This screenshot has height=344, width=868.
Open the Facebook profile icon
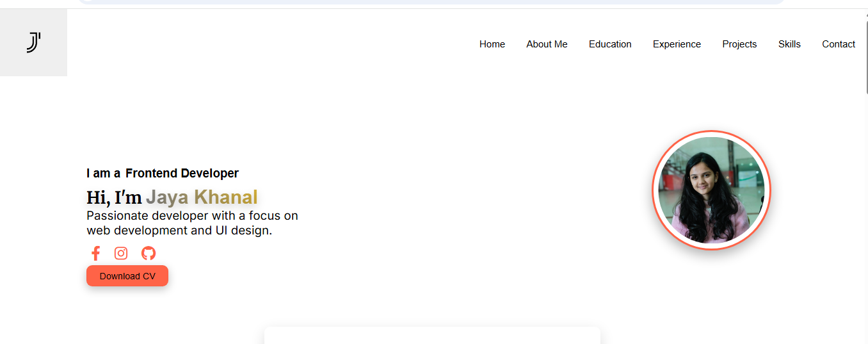pyautogui.click(x=95, y=253)
